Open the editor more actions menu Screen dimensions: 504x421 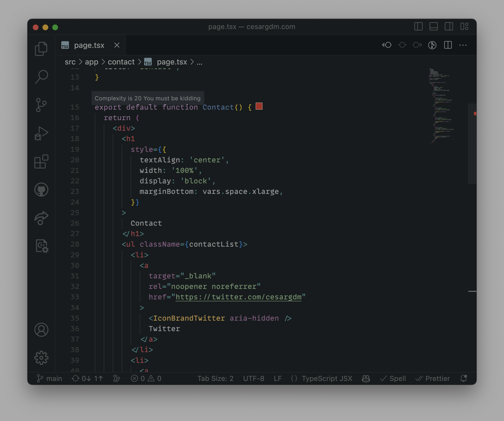[463, 45]
